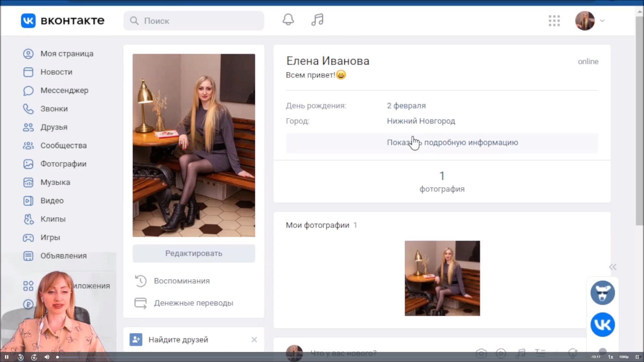Click the Денежные переводы card icon
Viewport: 644px width, 362px height.
(141, 303)
